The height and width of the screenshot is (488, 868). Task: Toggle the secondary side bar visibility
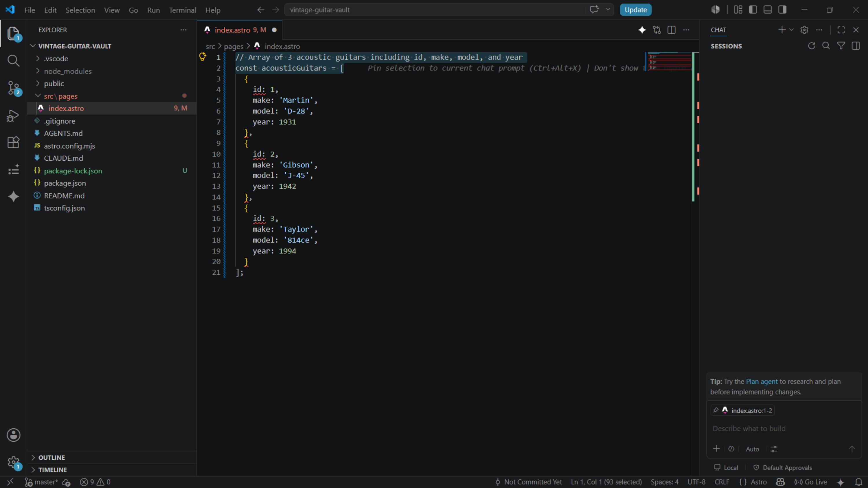pyautogui.click(x=782, y=10)
